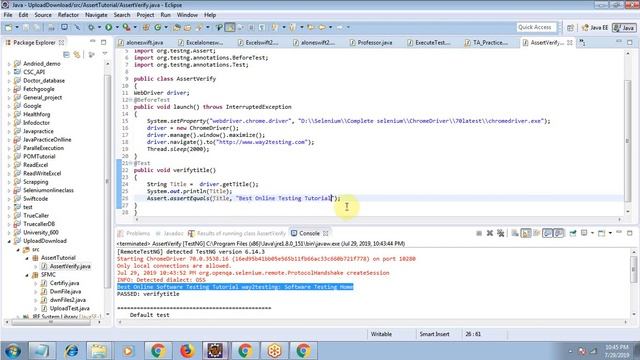
Task: Click the Open Type toolbar icon
Action: (x=176, y=27)
